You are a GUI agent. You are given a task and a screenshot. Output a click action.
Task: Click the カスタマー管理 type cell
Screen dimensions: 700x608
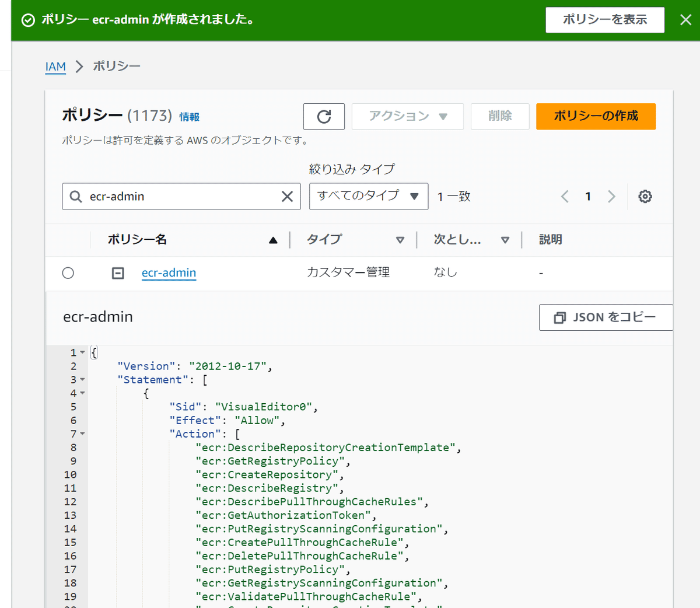(x=348, y=272)
